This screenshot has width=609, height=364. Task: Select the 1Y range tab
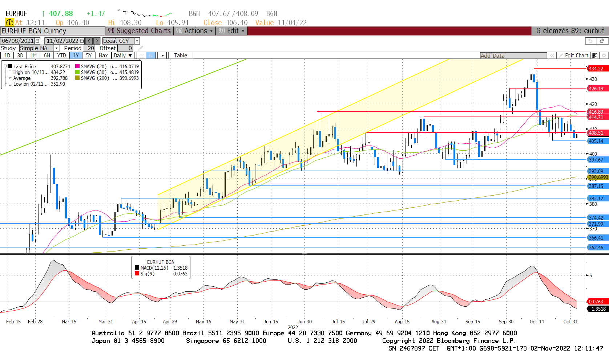tap(76, 56)
